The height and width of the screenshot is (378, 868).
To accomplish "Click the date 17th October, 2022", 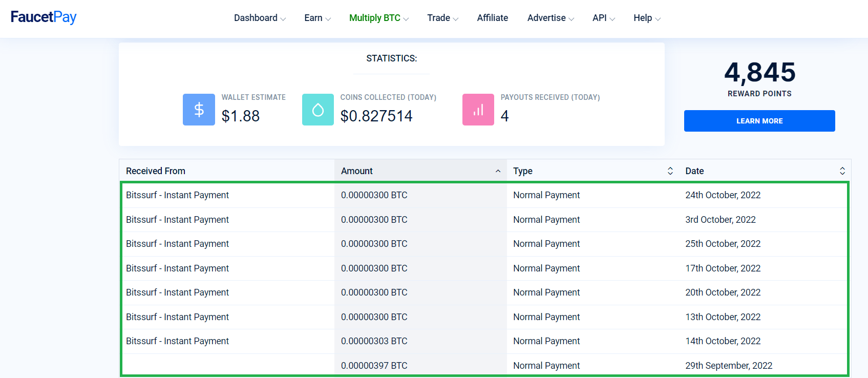I will [723, 268].
